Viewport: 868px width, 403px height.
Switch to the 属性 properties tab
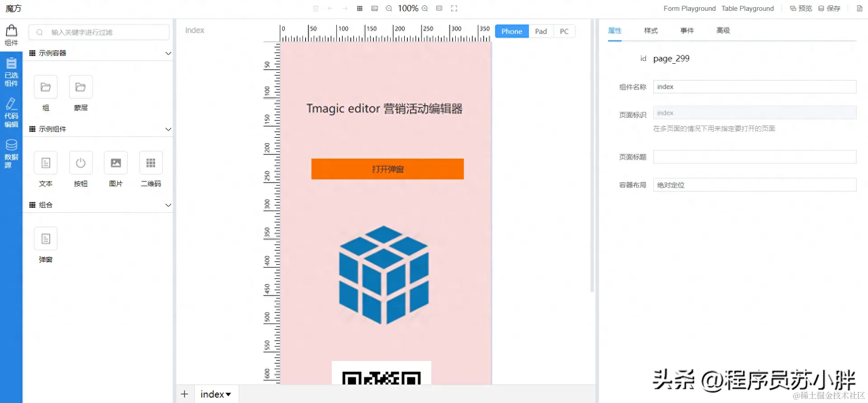[x=615, y=31]
